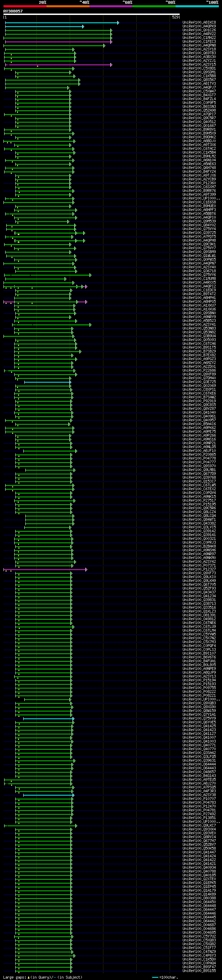
Task: Open hit UniRef100_P12470
Action: (x=199, y=806)
